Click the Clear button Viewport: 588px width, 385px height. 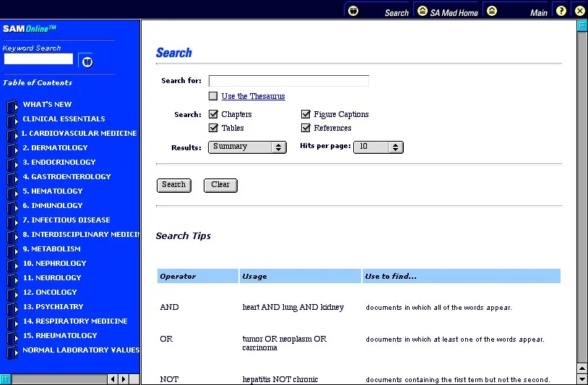coord(220,185)
